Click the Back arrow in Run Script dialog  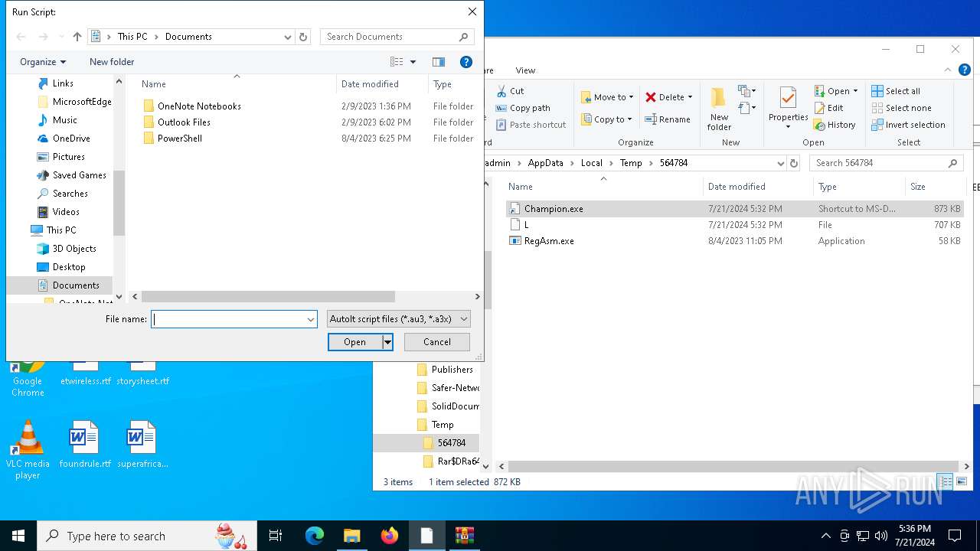pos(21,37)
